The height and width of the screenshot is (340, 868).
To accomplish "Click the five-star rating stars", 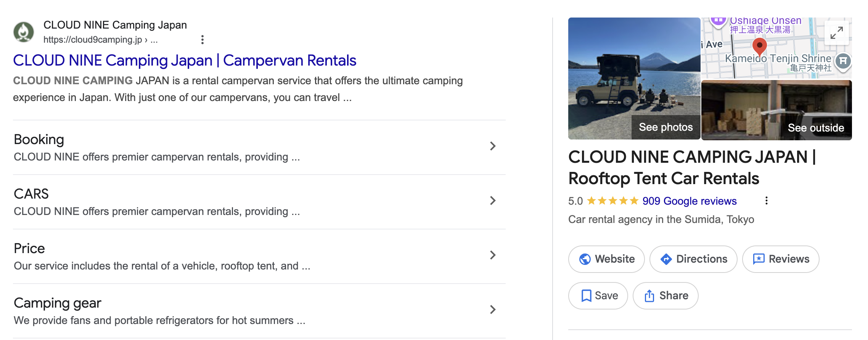I will tap(612, 201).
